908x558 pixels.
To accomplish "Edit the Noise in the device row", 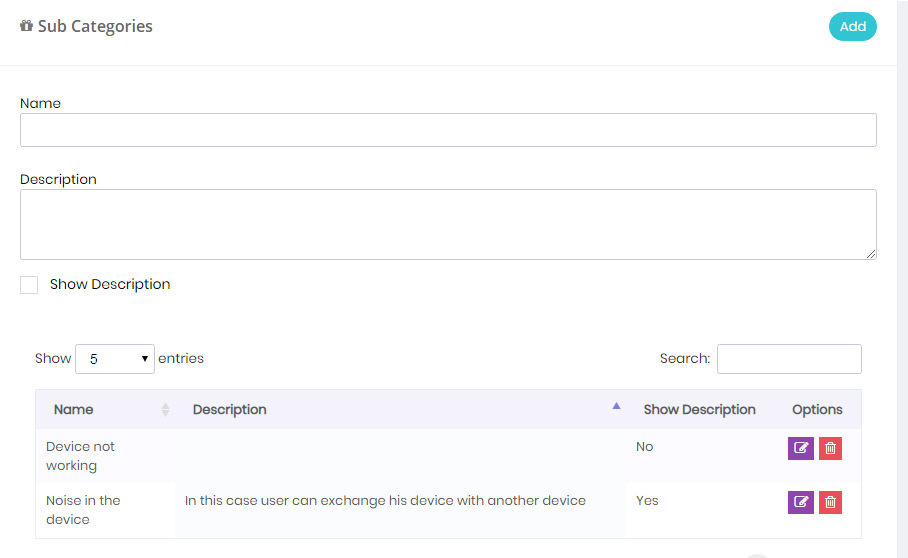I will 800,502.
